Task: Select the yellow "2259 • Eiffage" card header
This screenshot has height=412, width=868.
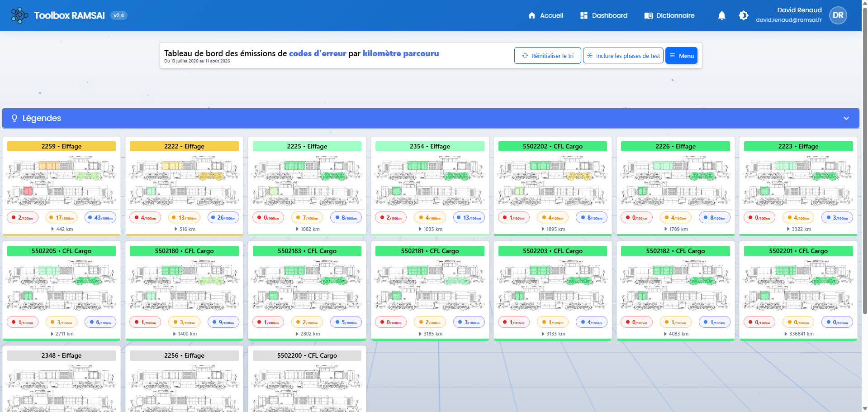Action: click(x=62, y=146)
